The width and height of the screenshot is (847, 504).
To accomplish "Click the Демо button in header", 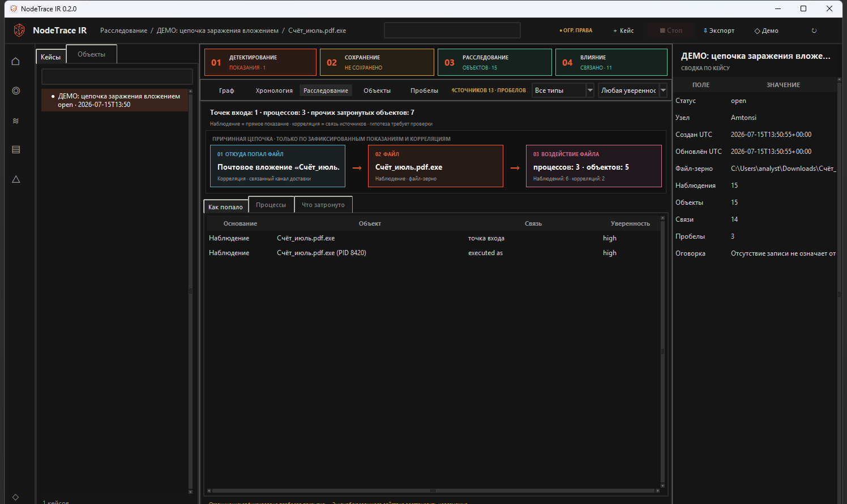I will 766,31.
